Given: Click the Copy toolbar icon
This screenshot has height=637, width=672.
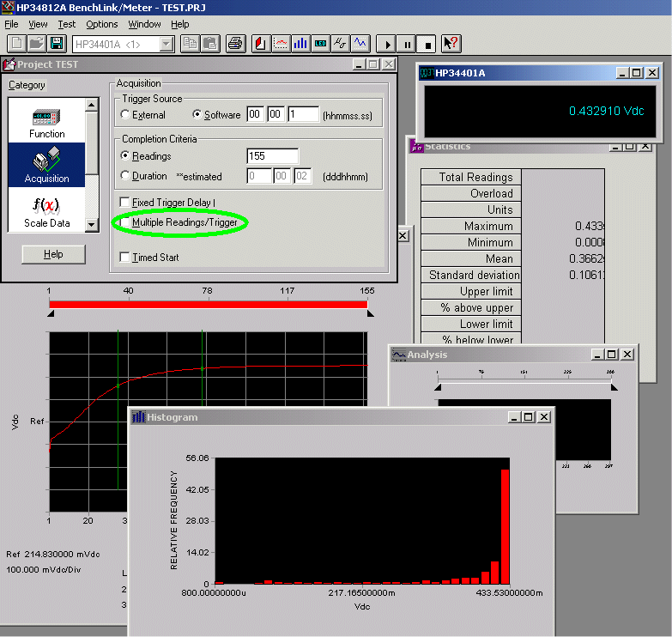Looking at the screenshot, I should (190, 43).
